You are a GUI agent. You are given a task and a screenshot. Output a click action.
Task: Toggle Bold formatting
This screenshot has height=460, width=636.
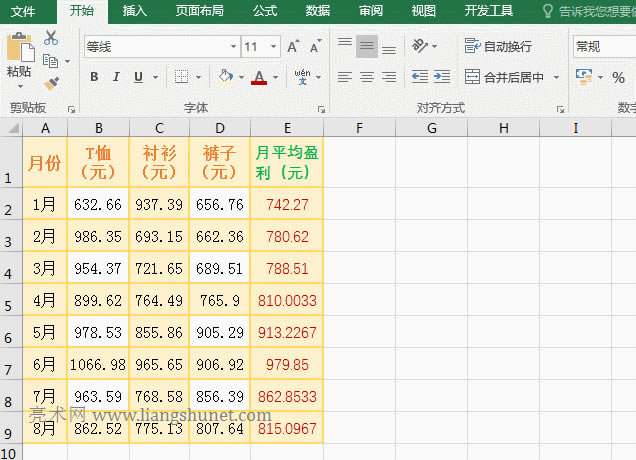(x=94, y=77)
